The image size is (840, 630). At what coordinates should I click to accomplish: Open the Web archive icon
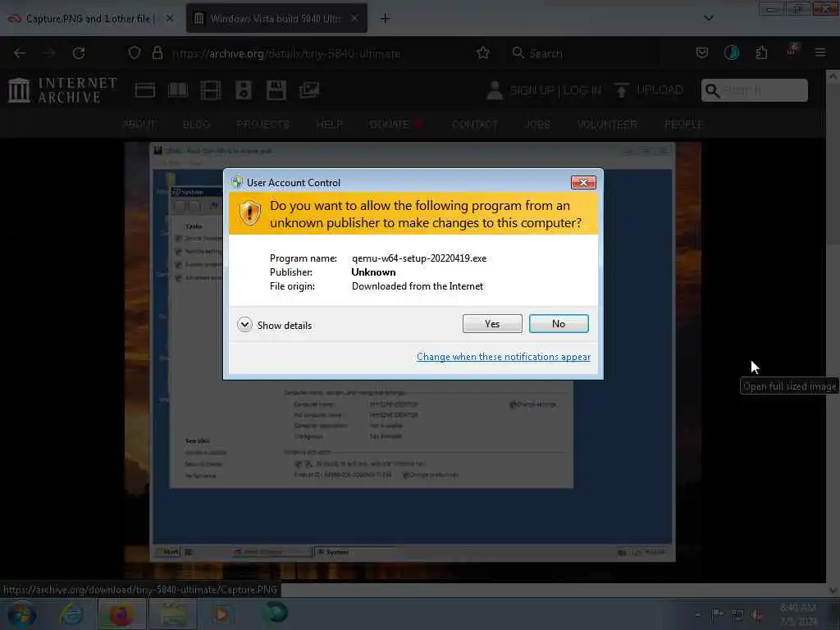[x=144, y=90]
